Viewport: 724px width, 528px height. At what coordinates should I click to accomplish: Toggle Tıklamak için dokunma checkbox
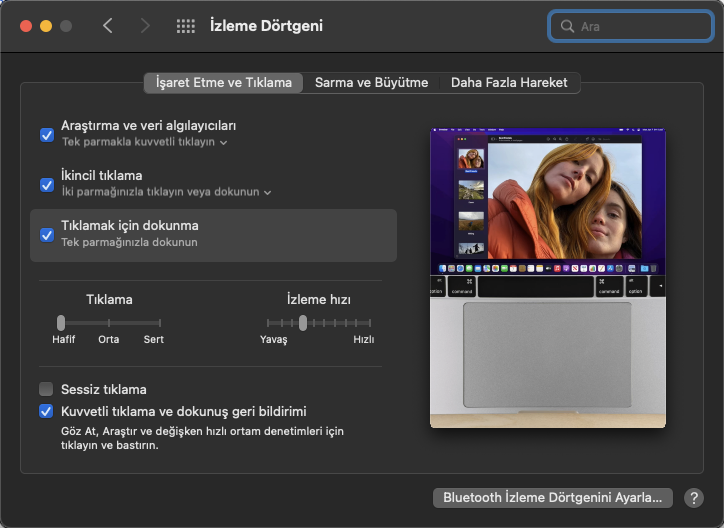click(x=46, y=234)
